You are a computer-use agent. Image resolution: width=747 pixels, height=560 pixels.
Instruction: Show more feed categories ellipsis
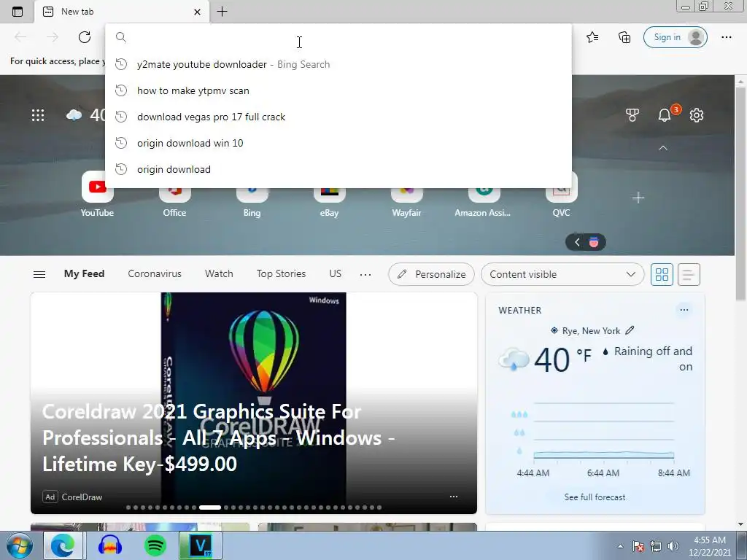(x=365, y=275)
